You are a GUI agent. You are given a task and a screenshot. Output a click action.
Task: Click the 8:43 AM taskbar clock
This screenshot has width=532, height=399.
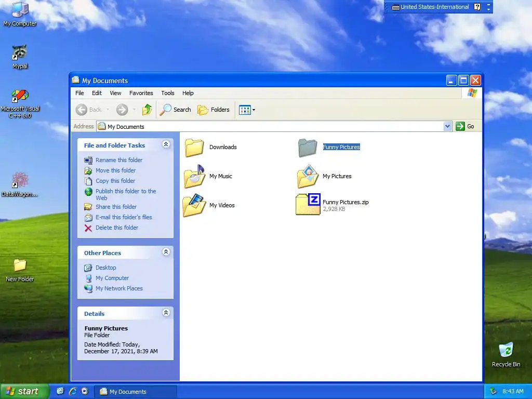click(x=513, y=392)
